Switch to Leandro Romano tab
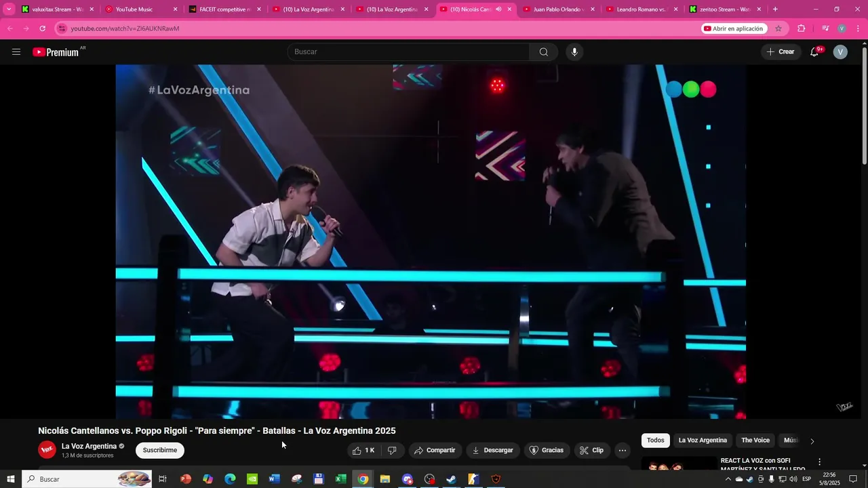868x488 pixels. coord(642,9)
